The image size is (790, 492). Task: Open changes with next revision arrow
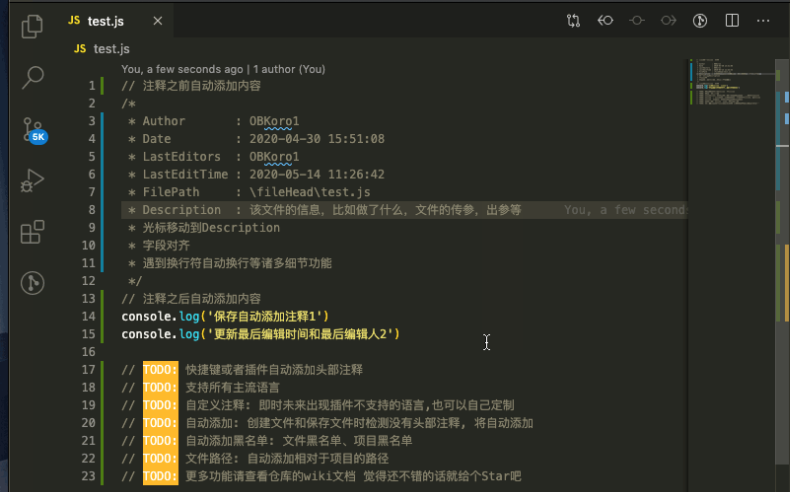click(669, 20)
